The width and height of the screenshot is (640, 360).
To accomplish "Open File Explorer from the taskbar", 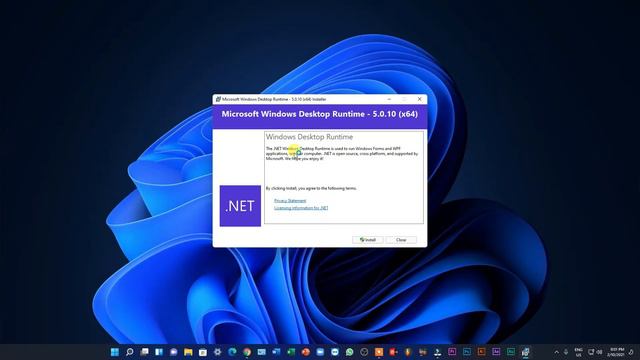I will (x=188, y=352).
